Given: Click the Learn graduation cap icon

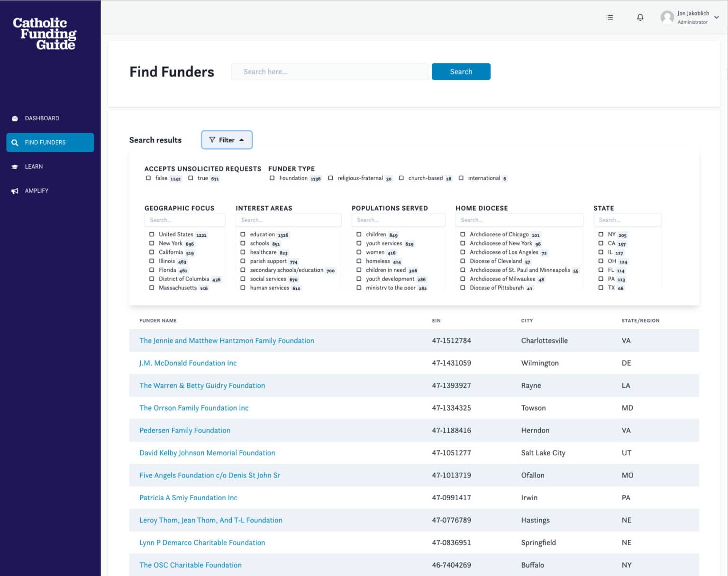Looking at the screenshot, I should [x=15, y=167].
